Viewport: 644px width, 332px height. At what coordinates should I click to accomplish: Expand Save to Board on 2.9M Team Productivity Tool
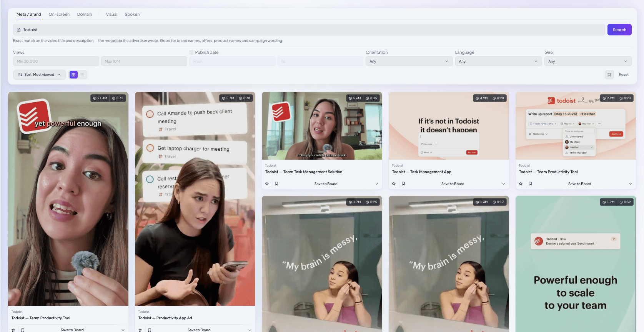(631, 184)
